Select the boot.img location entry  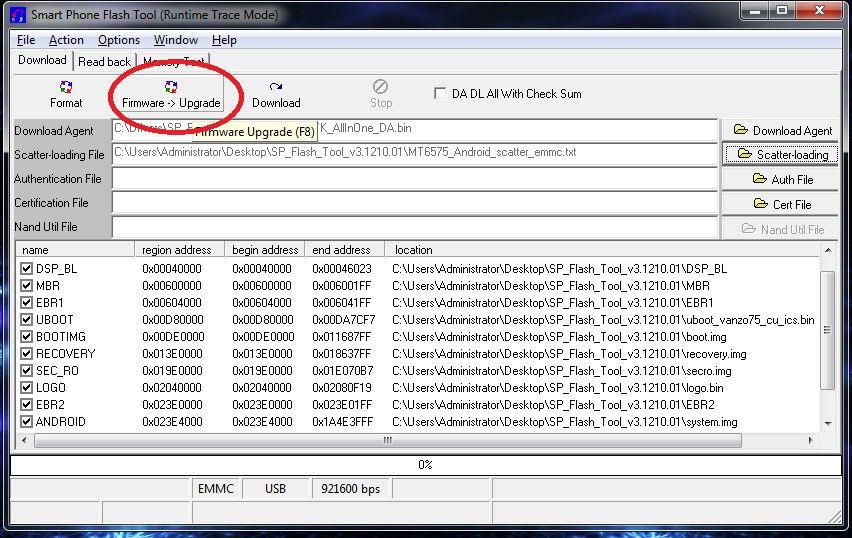click(x=559, y=337)
